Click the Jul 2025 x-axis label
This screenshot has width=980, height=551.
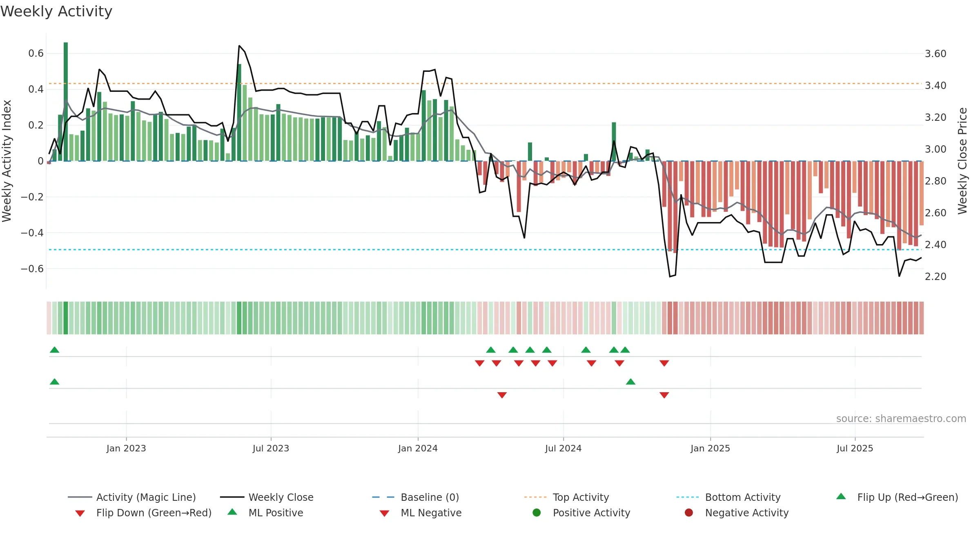click(855, 448)
